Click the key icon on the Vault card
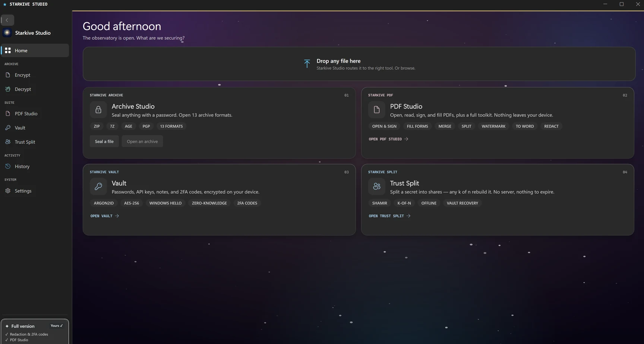644x344 pixels. [98, 187]
